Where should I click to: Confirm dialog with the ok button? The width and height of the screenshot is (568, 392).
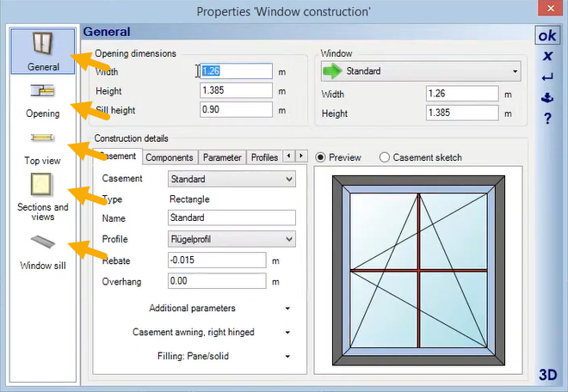coord(546,36)
